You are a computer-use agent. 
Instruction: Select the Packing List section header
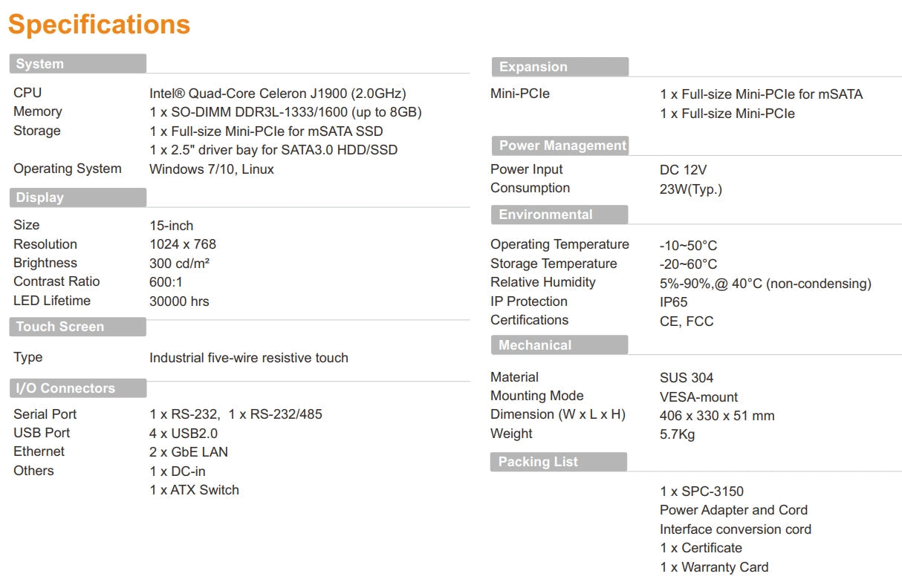click(538, 462)
